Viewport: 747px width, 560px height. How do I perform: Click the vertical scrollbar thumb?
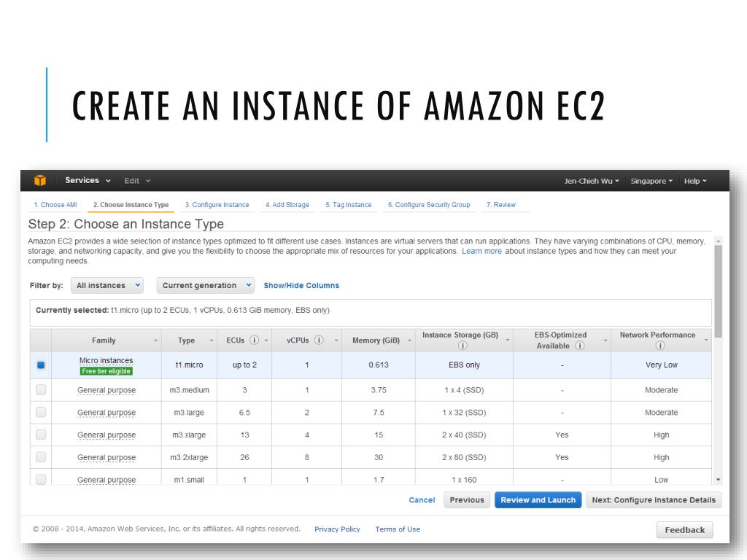718,292
